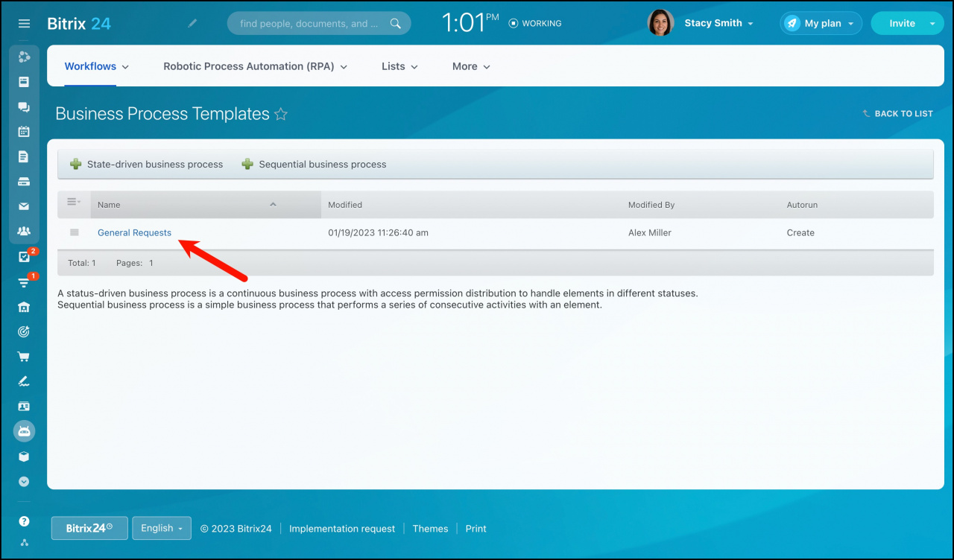Open the row action menu for General Requests
This screenshot has width=954, height=560.
74,232
